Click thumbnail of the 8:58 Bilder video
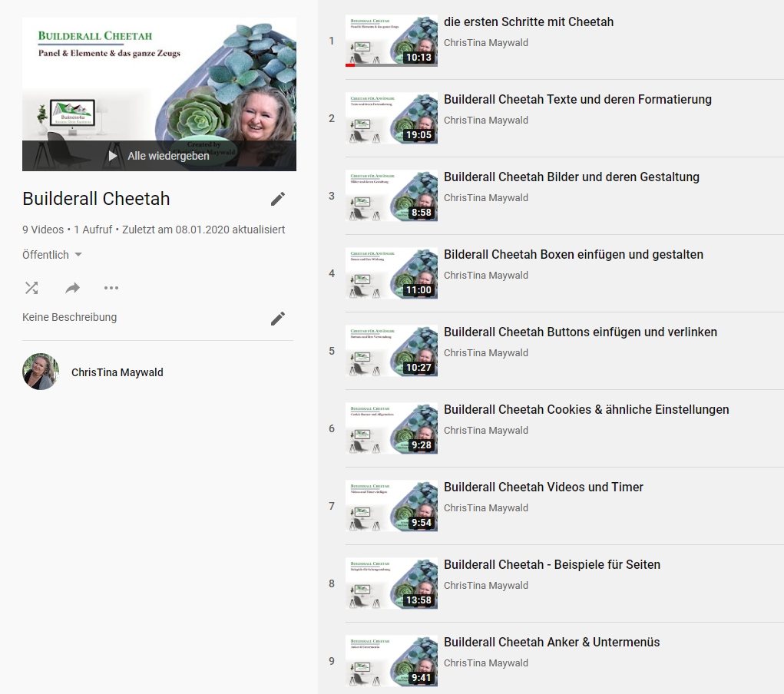The image size is (784, 694). point(392,196)
